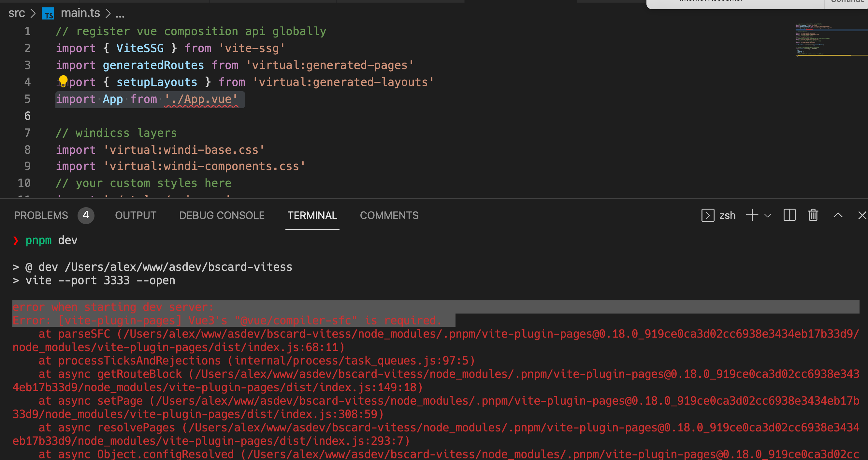Click the breadcrumb ellipsis after main.ts
Screen dimensions: 868x460
tap(120, 15)
